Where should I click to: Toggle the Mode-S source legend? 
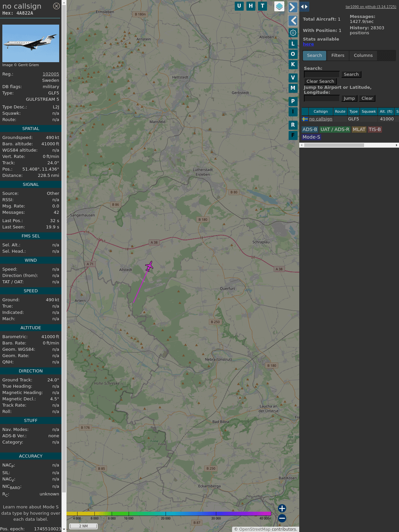pos(311,137)
